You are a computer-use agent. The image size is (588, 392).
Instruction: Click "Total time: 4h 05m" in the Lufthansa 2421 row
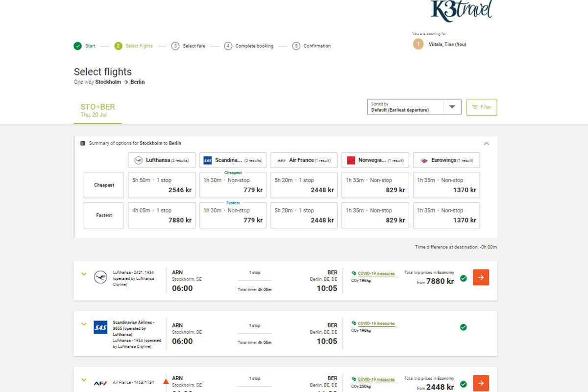click(x=254, y=290)
